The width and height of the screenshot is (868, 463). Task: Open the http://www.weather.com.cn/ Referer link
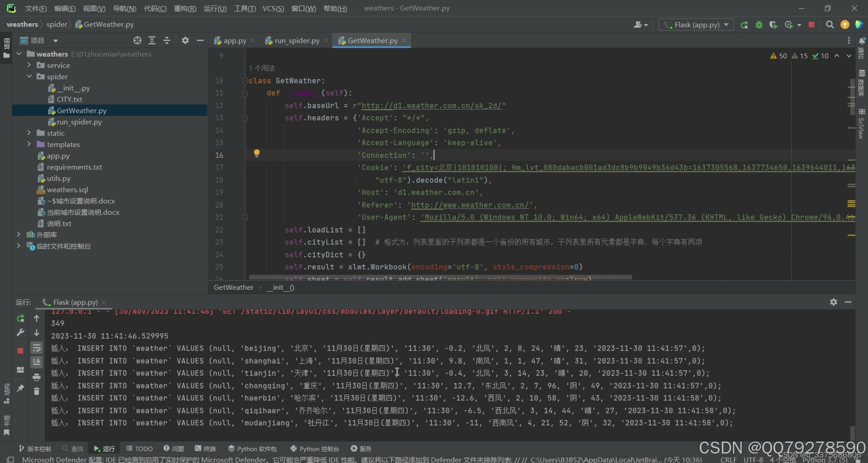(x=470, y=205)
